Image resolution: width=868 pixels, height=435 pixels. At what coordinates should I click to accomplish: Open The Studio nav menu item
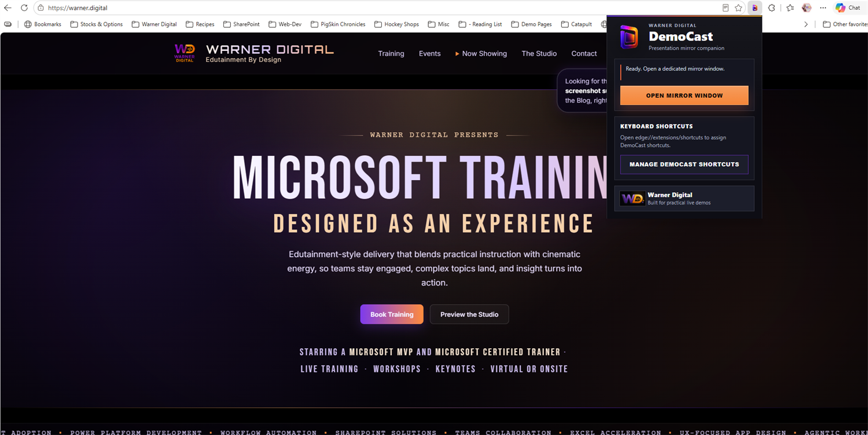point(539,53)
